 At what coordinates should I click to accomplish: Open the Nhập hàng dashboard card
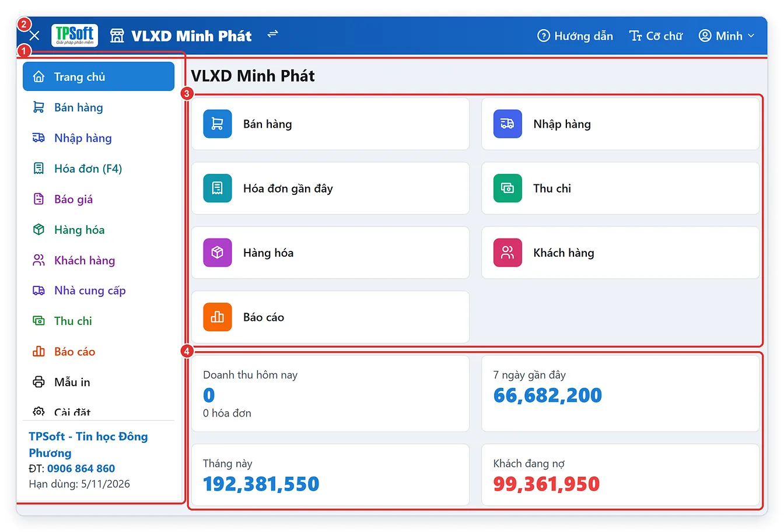pos(621,124)
